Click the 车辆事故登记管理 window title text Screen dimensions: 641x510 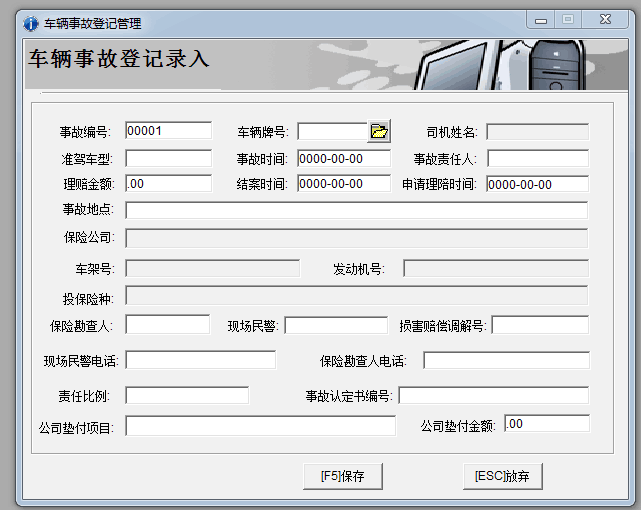coord(93,24)
